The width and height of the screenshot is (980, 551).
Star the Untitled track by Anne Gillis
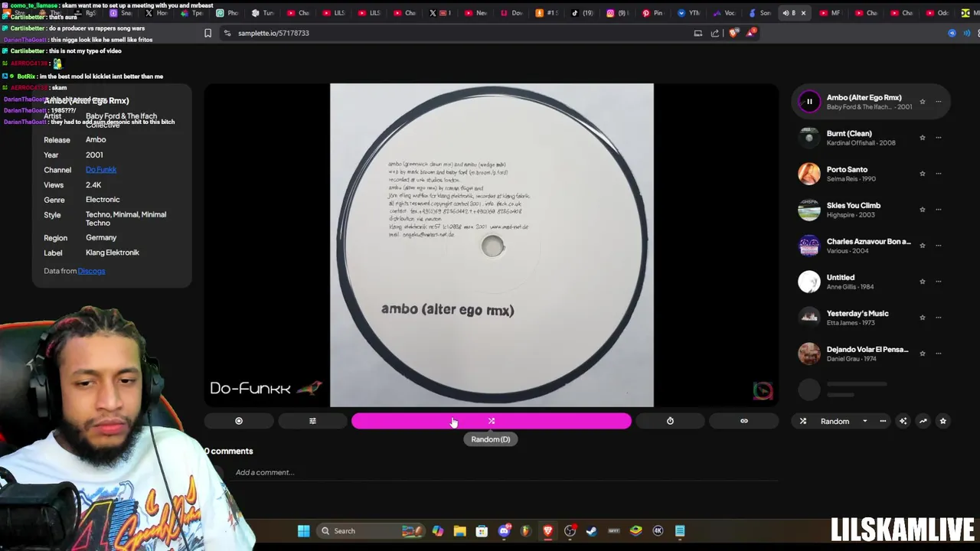tap(922, 282)
